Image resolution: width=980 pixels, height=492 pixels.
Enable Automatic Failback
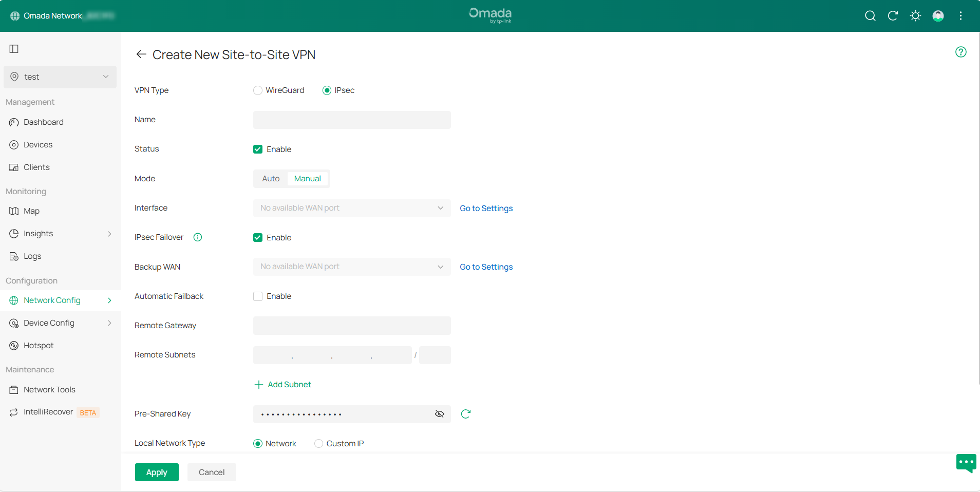[x=257, y=296]
